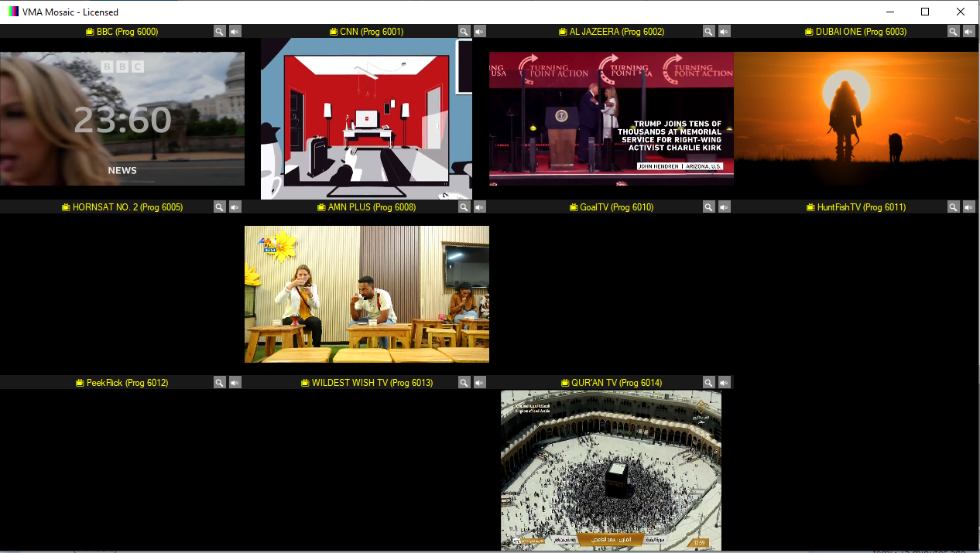The image size is (980, 553).
Task: Select the WILDEST WISH TV (Prog 6013) label
Action: [x=372, y=383]
